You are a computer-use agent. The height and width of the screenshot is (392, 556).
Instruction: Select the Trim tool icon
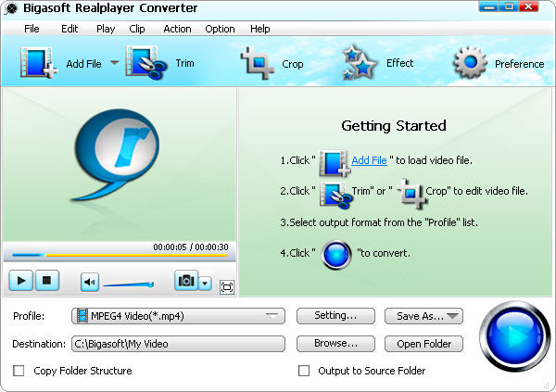[145, 63]
